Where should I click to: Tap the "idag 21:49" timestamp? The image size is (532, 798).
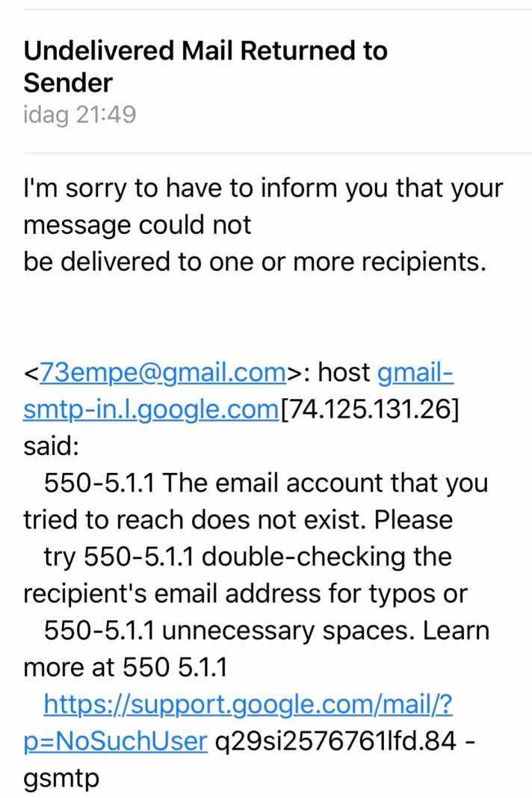(x=80, y=115)
